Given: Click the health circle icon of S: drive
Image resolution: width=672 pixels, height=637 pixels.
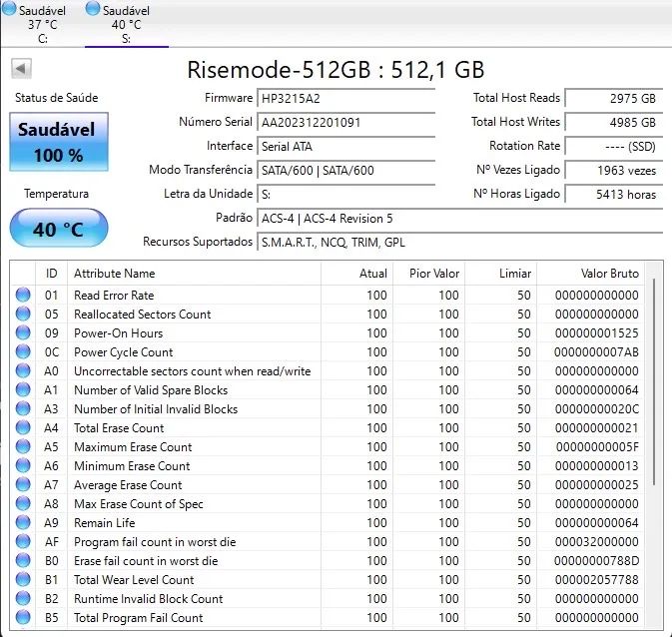Looking at the screenshot, I should (x=93, y=9).
